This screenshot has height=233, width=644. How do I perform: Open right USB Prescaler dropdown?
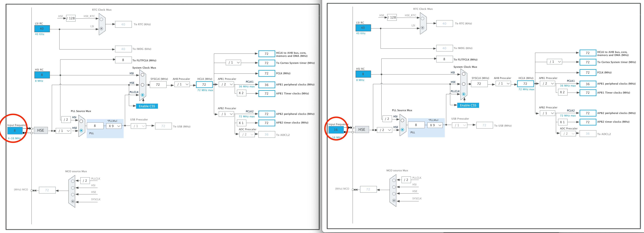click(x=459, y=125)
